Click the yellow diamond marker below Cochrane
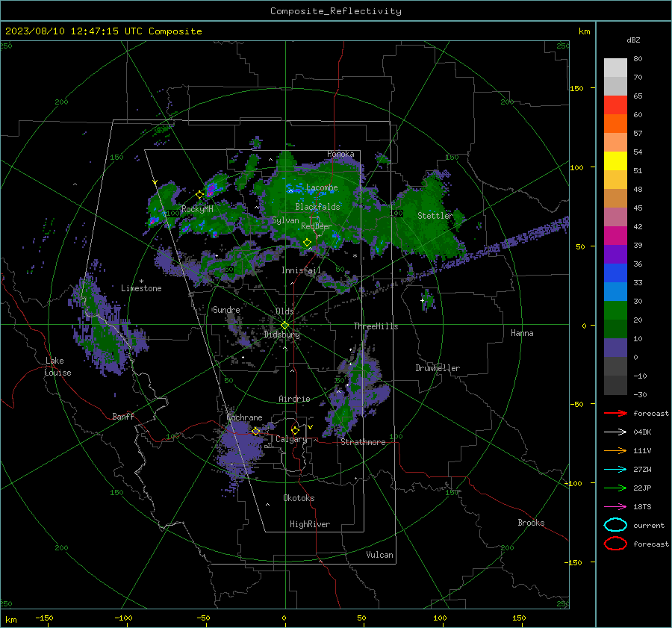The width and height of the screenshot is (672, 628). pyautogui.click(x=256, y=432)
